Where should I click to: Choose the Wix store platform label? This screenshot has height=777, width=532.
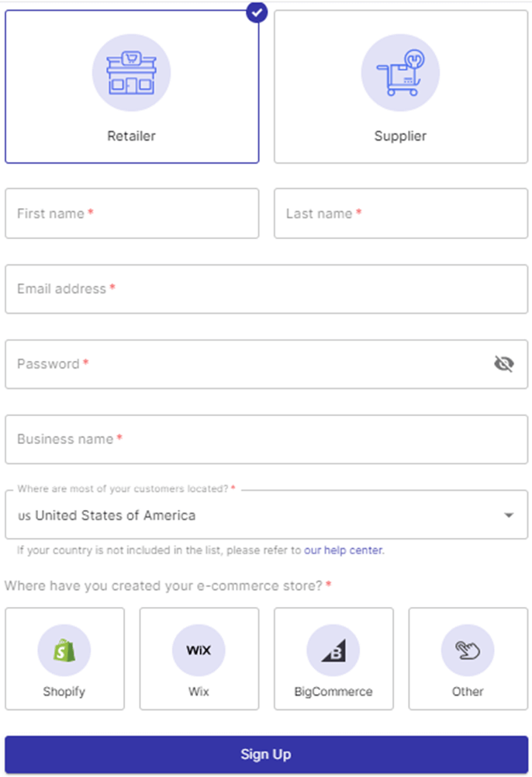[199, 692]
